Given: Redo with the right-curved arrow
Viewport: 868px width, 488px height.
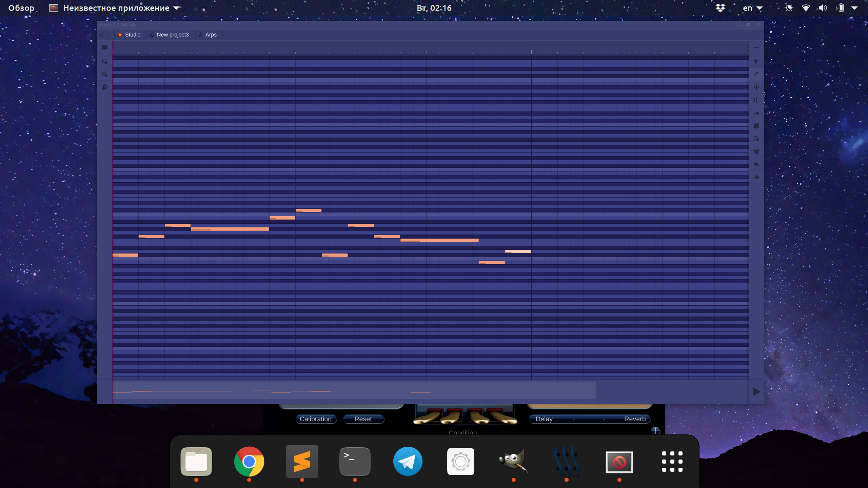Looking at the screenshot, I should [756, 177].
